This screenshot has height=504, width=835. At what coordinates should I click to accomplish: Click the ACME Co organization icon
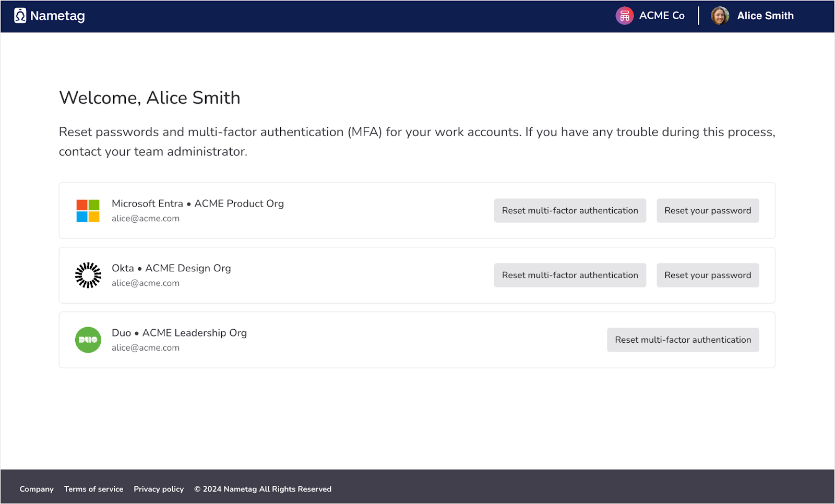click(624, 16)
